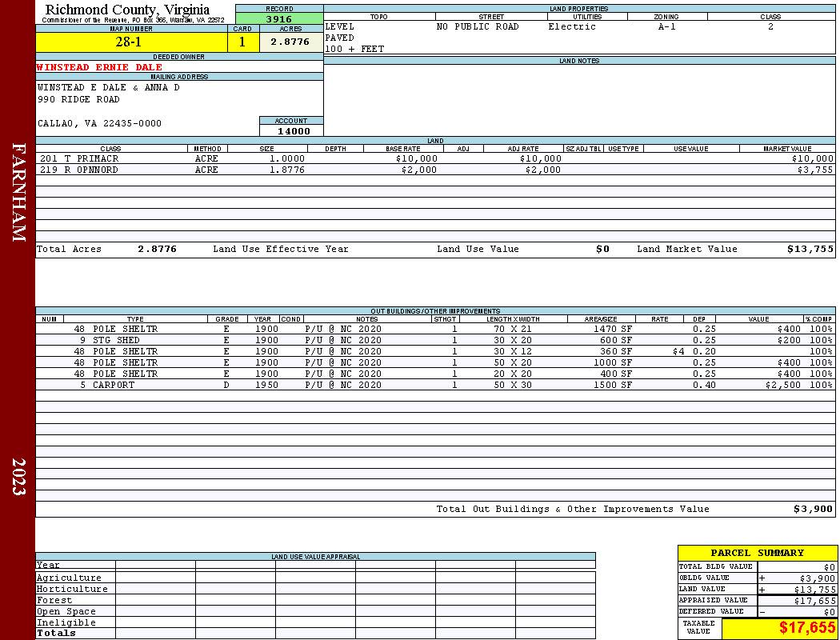Click the record number 3916
Screen dimensions: 840x640
coord(279,18)
